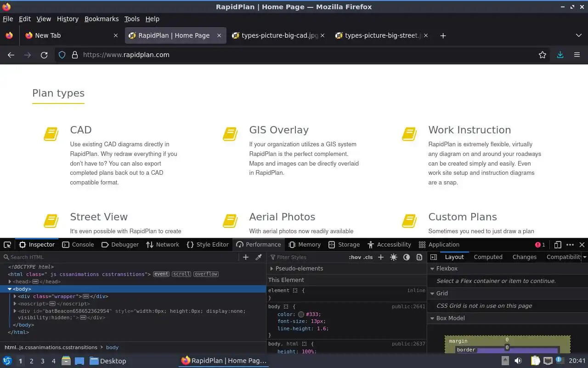Click the overflow badge on html

pos(206,274)
